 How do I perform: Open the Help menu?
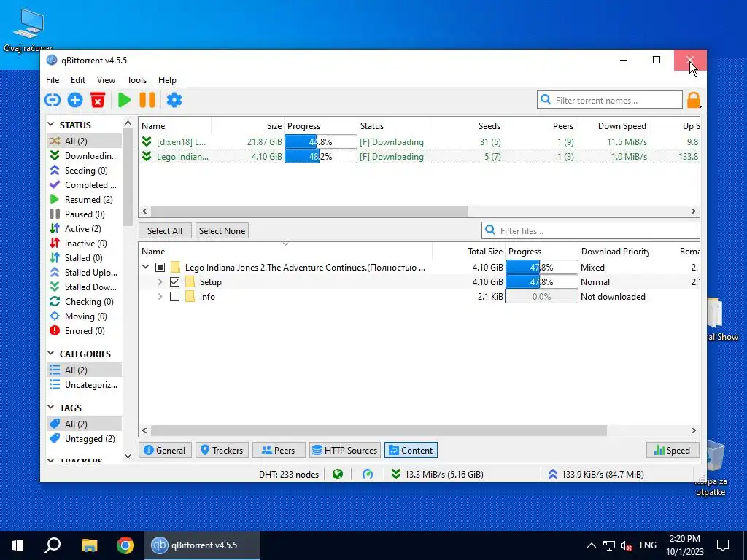(x=167, y=80)
